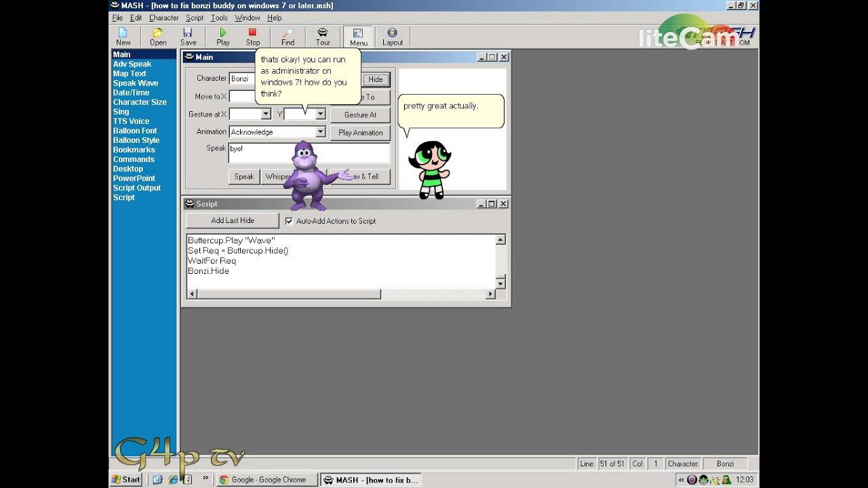The height and width of the screenshot is (488, 868).
Task: Click the Internet Explorer quick launch icon
Action: pos(173,480)
